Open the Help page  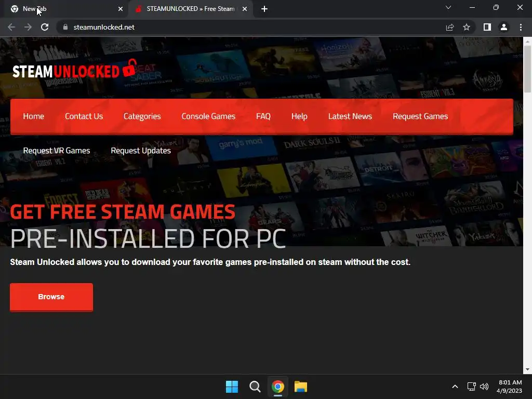click(x=299, y=116)
